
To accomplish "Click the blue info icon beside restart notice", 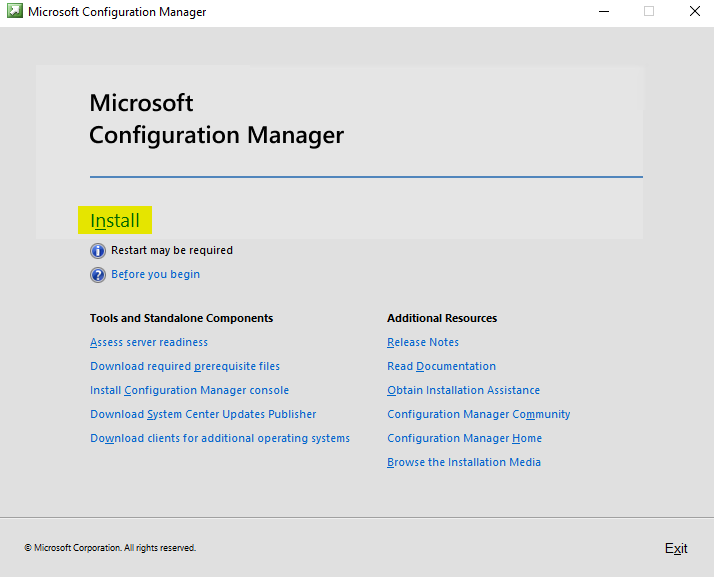I will (98, 251).
